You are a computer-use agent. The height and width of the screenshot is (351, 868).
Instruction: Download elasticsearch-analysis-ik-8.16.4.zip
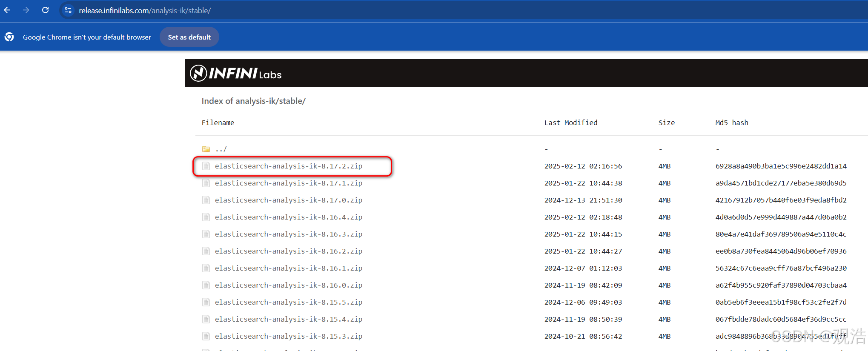[x=289, y=217]
